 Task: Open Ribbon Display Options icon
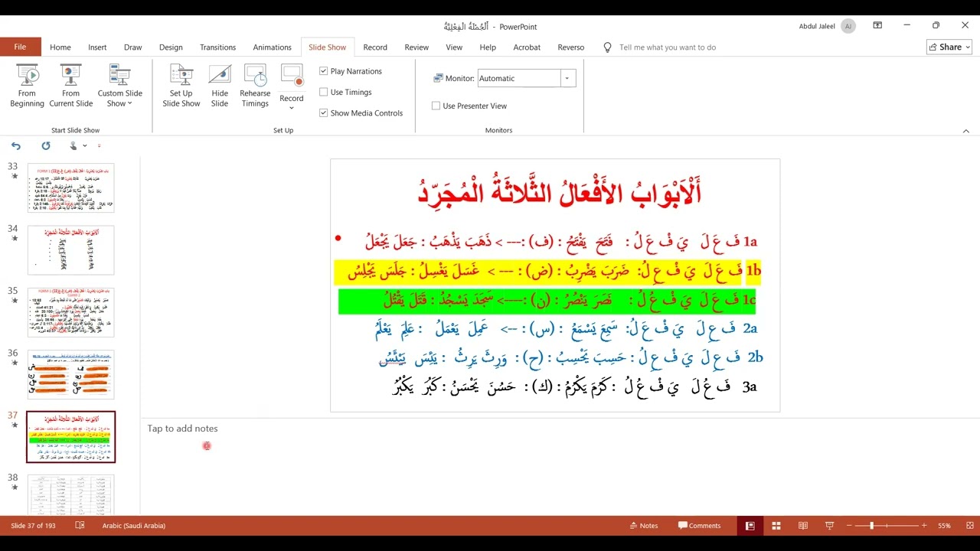[878, 25]
